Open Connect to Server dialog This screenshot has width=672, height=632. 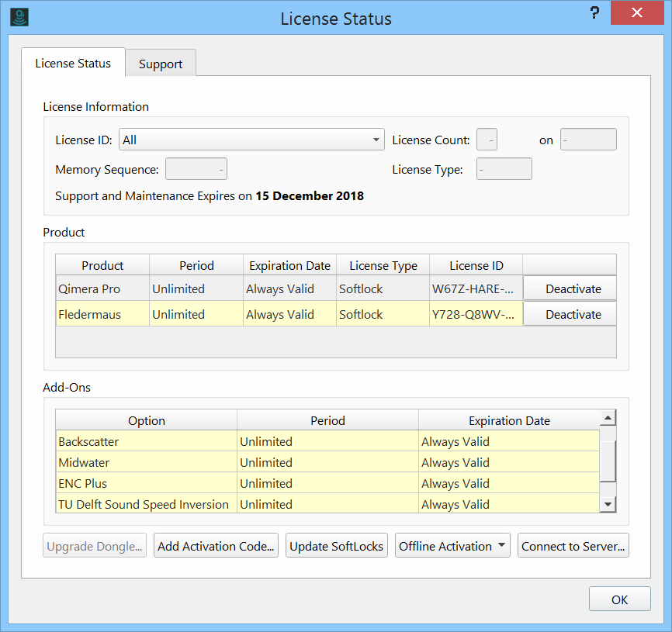point(573,546)
